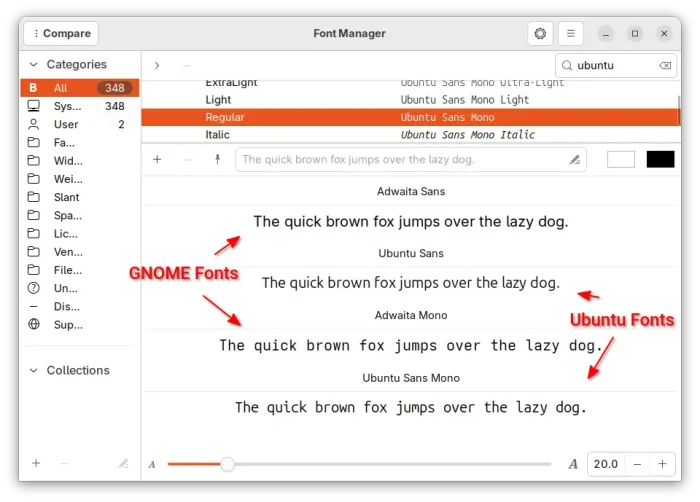
Task: Open the Ven... folder category
Action: [x=80, y=252]
